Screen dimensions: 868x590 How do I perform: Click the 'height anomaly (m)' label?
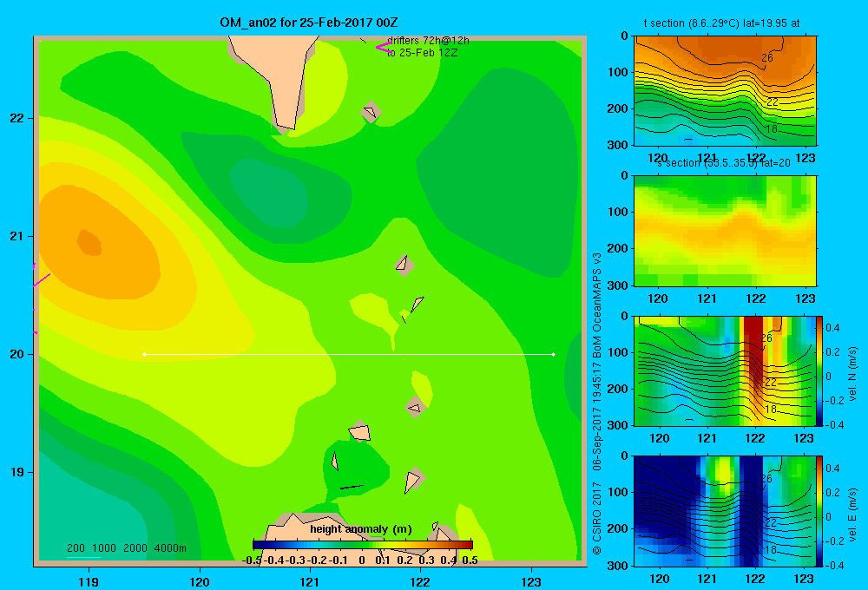(x=361, y=529)
